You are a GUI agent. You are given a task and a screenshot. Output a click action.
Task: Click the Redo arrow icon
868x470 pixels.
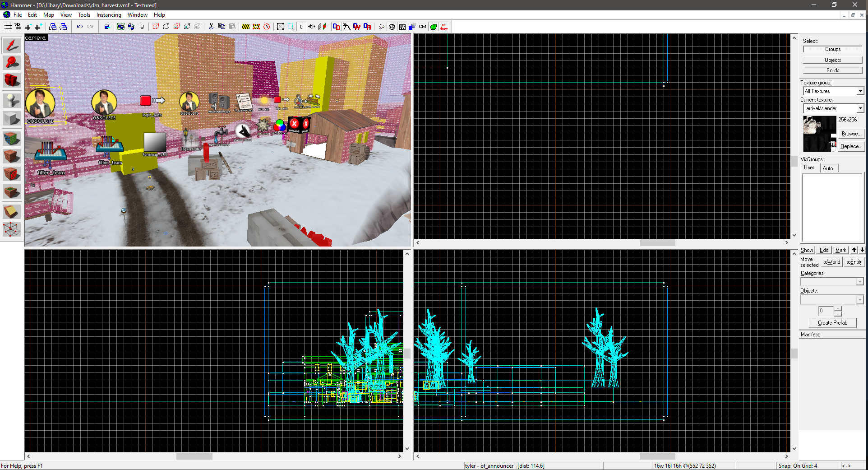click(x=90, y=27)
